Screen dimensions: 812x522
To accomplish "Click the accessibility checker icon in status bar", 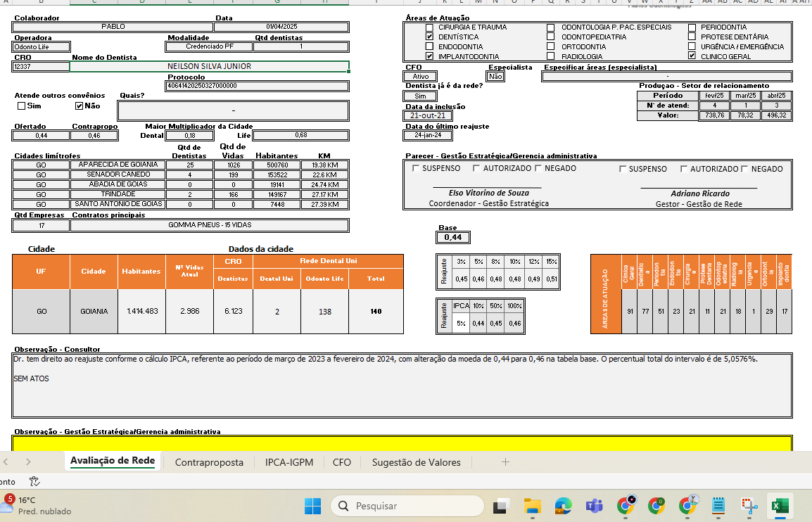I will tap(34, 482).
